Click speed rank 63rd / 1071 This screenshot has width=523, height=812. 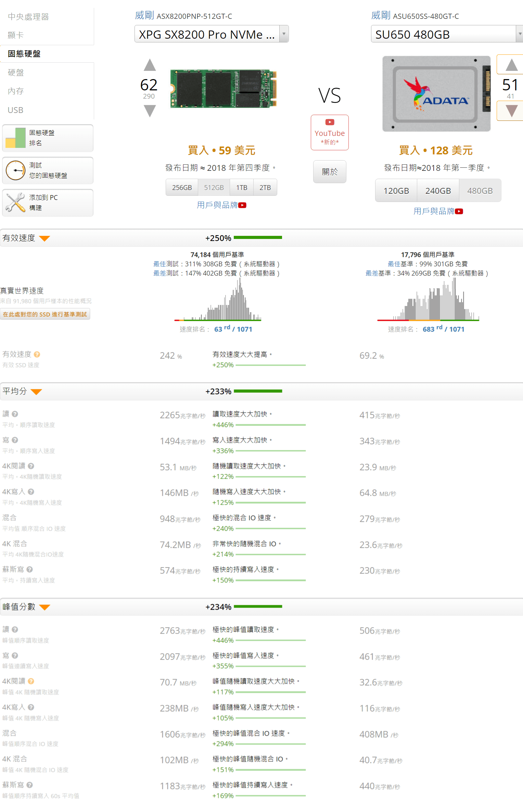(x=233, y=329)
